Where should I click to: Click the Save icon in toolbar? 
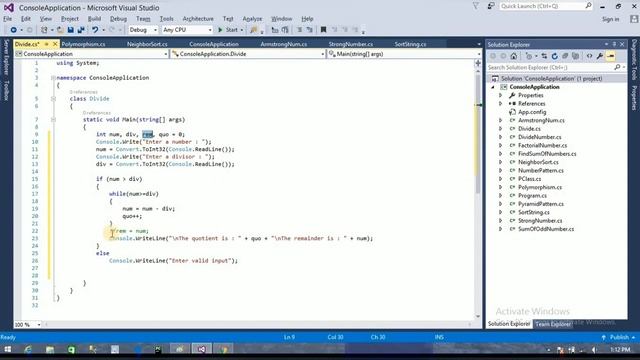coord(71,30)
